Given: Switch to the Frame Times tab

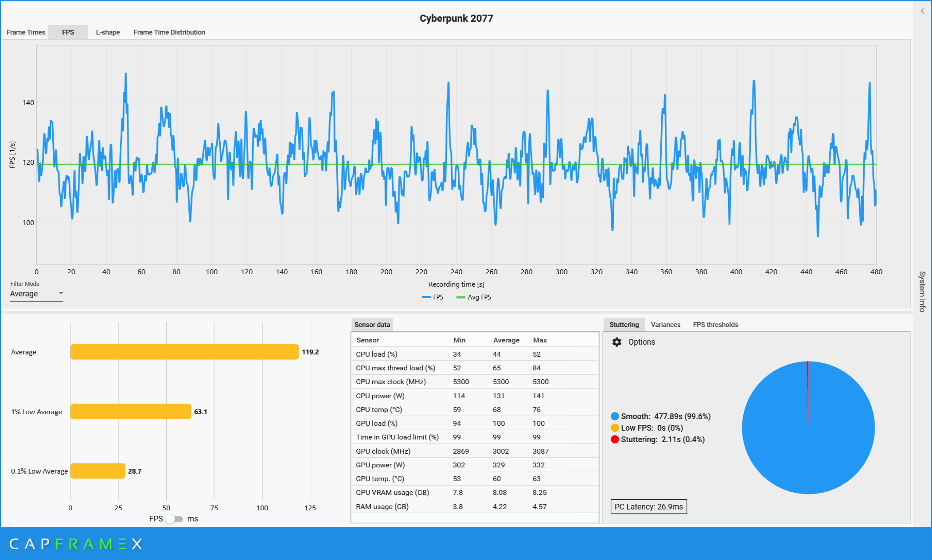Looking at the screenshot, I should pyautogui.click(x=26, y=32).
